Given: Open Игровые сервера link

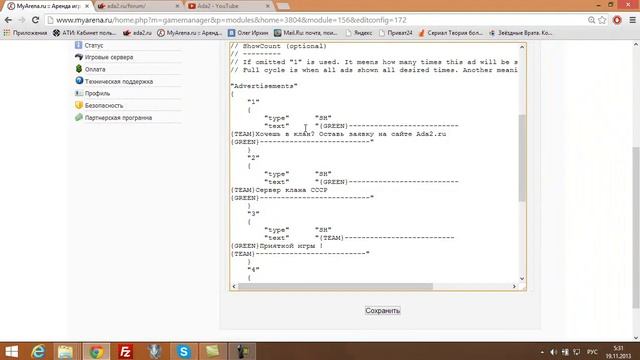Looking at the screenshot, I should (x=109, y=57).
